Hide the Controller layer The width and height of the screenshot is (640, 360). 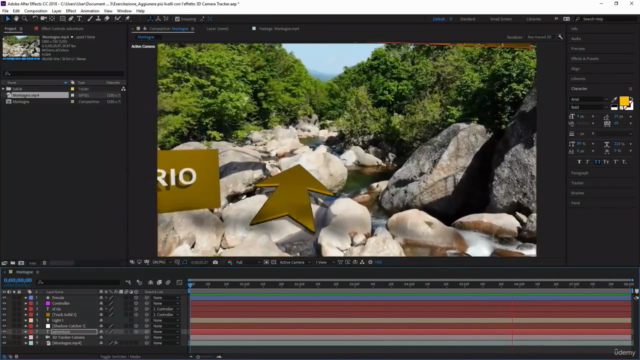coord(4,303)
